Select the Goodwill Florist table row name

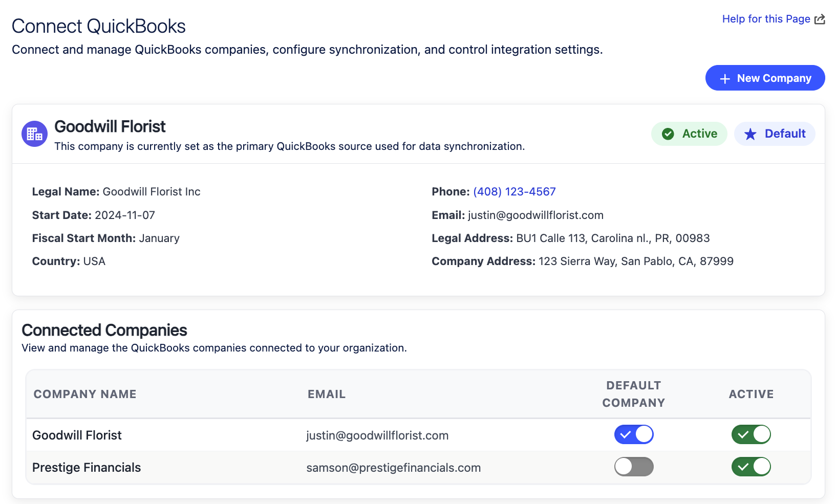[77, 435]
